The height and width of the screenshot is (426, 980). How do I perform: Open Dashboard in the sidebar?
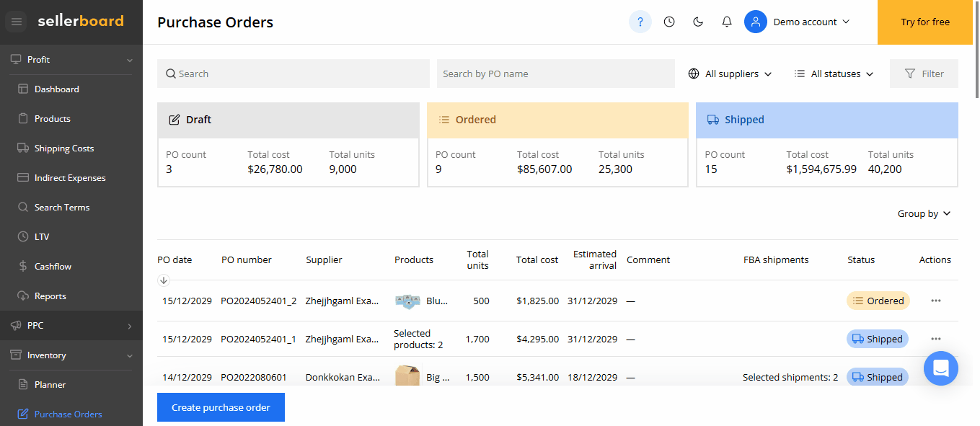pos(57,89)
